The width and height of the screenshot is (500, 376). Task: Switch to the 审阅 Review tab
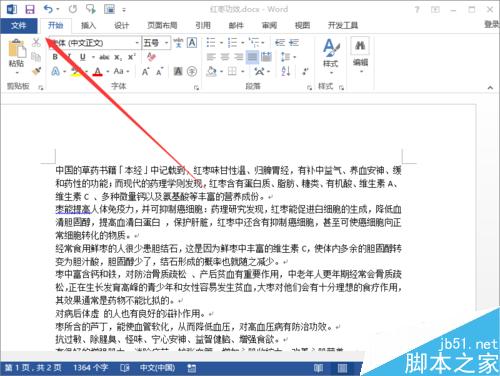tap(269, 25)
